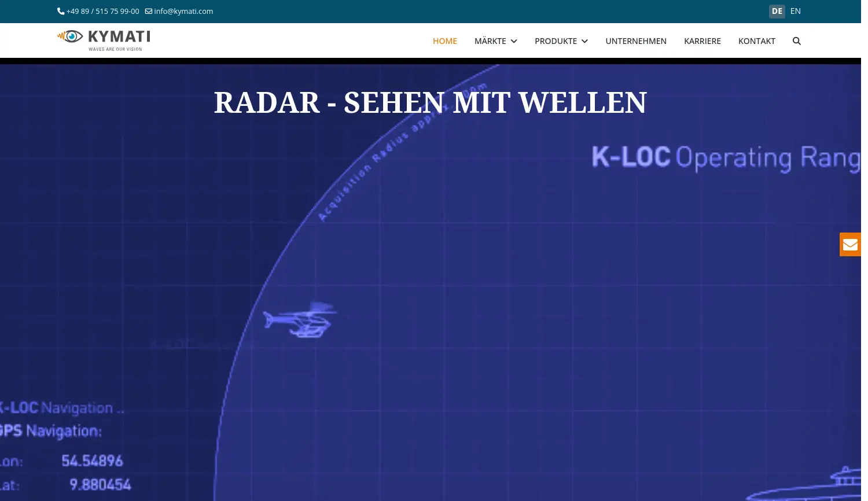
Task: Click the phone icon in top bar
Action: pyautogui.click(x=61, y=12)
